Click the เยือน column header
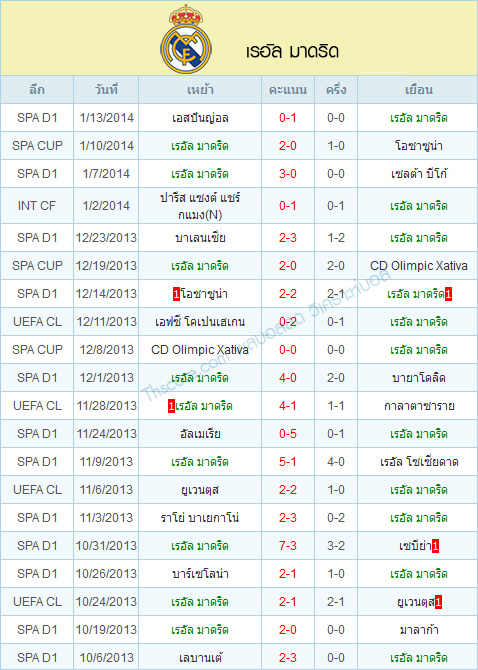Image resolution: width=478 pixels, height=670 pixels. 418,90
